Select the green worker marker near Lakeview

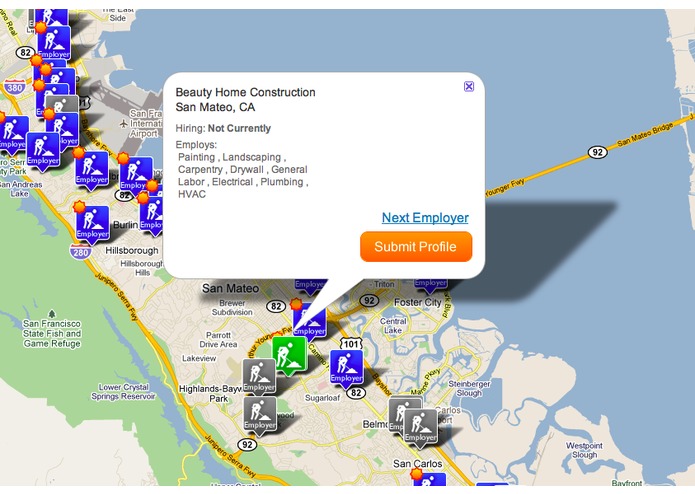(x=289, y=355)
